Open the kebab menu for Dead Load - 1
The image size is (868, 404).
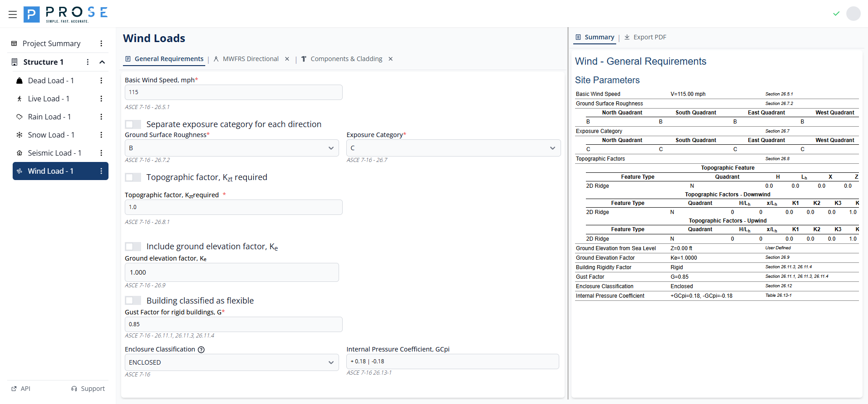(x=101, y=81)
